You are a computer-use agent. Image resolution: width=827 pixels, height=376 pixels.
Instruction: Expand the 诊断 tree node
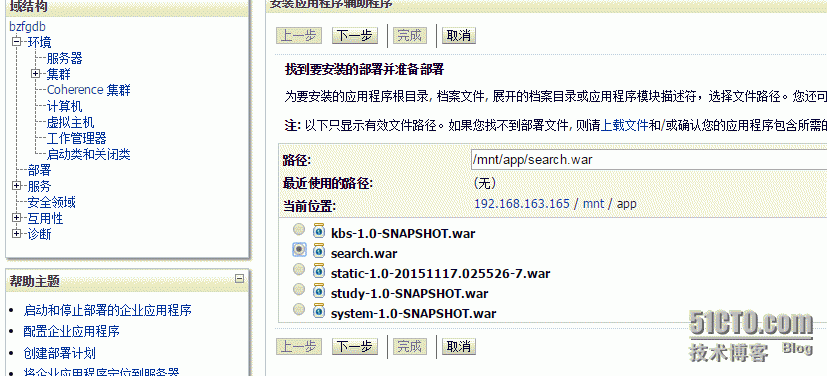(17, 233)
